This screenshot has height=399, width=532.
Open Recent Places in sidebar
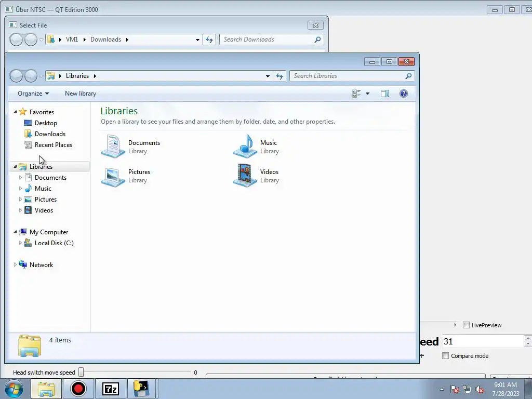(54, 144)
